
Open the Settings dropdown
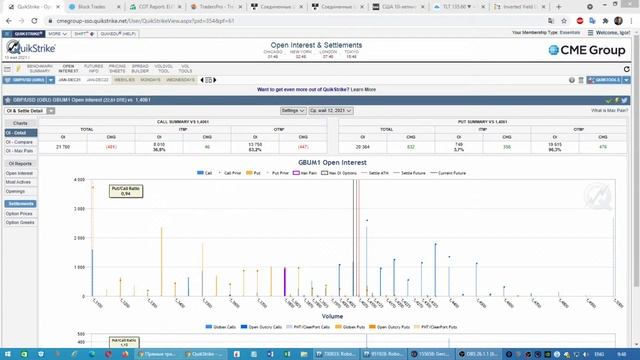coord(293,111)
